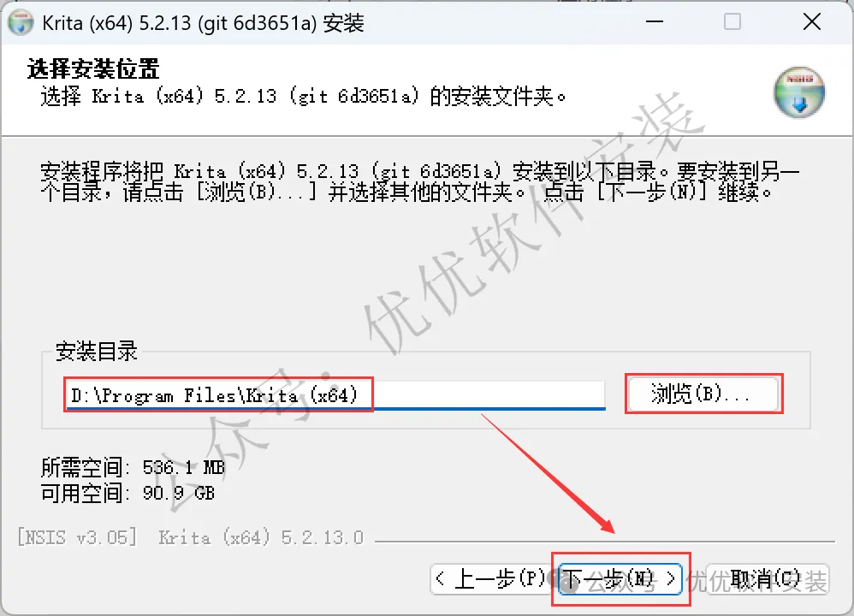Minimize the Krita installer window
This screenshot has height=616, width=854.
(x=654, y=21)
